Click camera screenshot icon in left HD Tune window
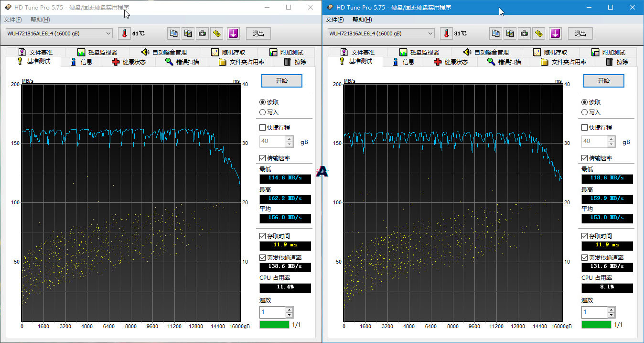This screenshot has width=644, height=343. pos(203,33)
